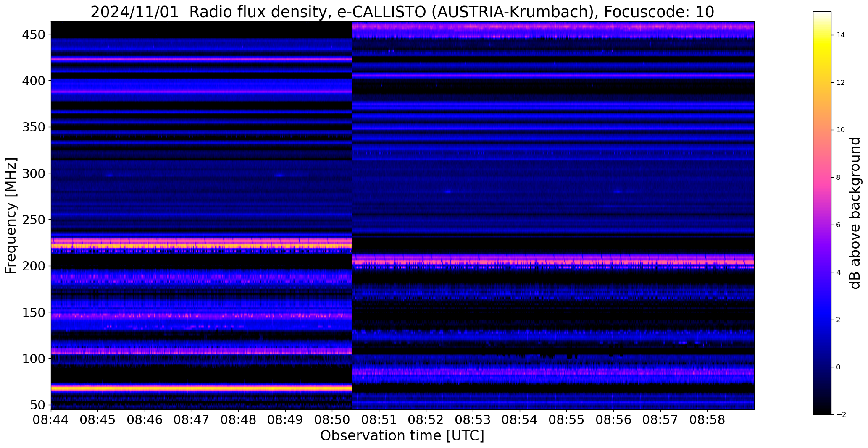Click the 'Observation time [UTC]' x-axis label

[402, 435]
